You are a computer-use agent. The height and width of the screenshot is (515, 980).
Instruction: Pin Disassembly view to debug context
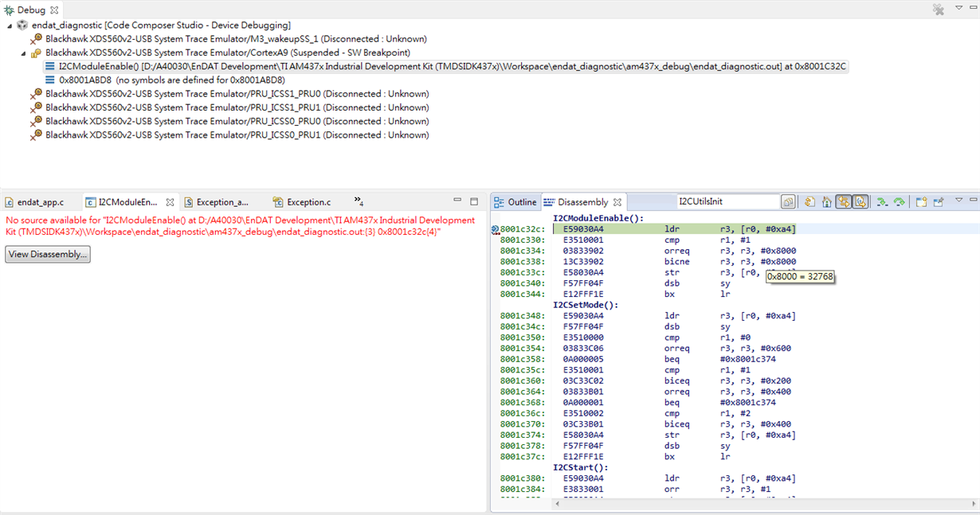[939, 202]
